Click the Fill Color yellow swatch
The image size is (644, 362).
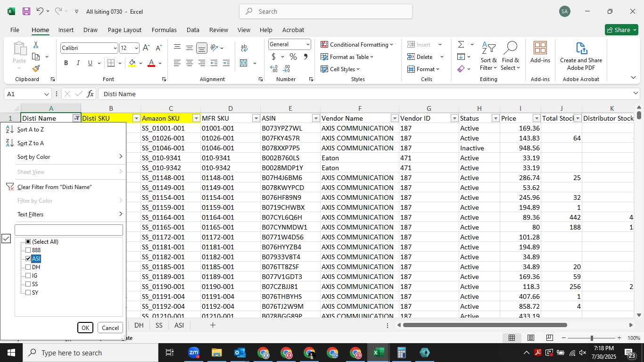point(132,63)
